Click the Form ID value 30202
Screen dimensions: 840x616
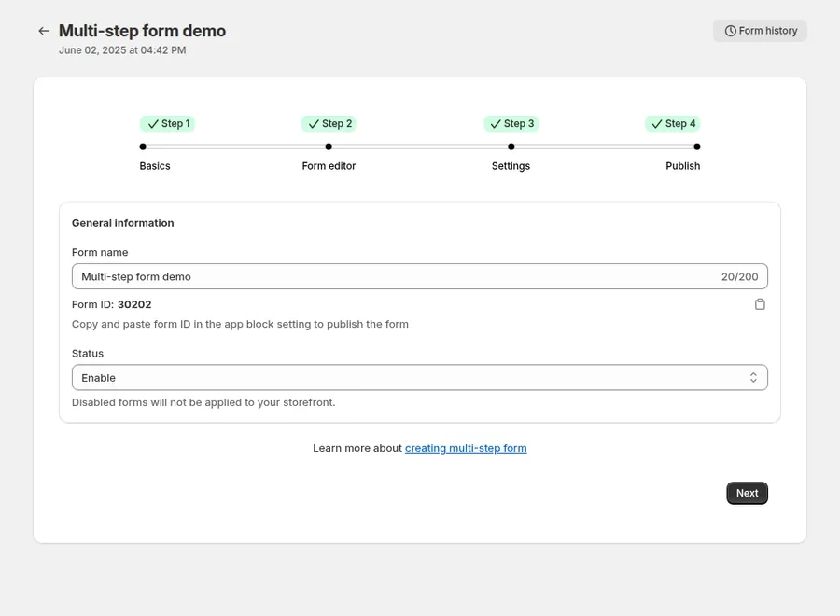pyautogui.click(x=134, y=305)
